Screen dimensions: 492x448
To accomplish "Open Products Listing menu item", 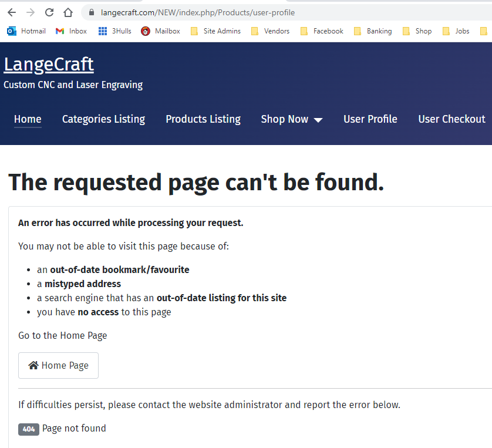I will coord(203,119).
